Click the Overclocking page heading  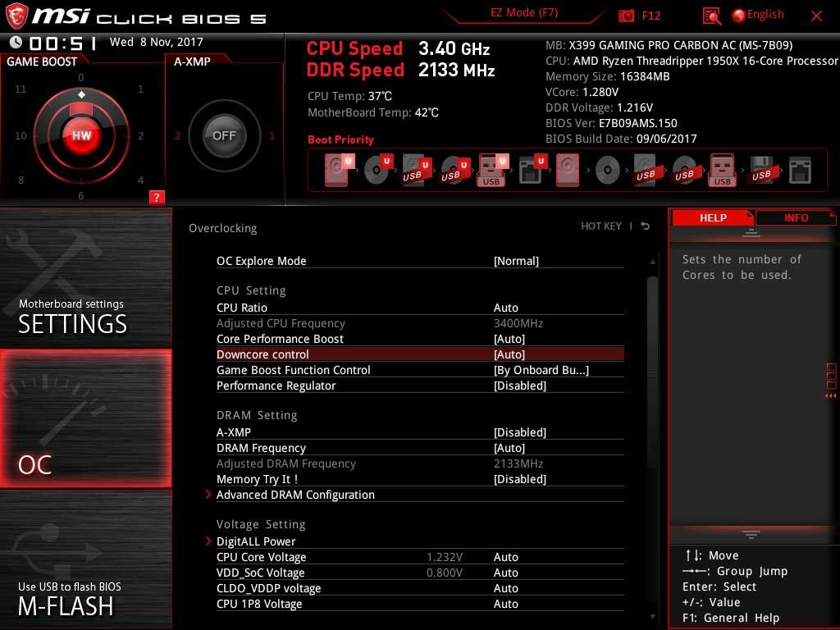tap(222, 228)
